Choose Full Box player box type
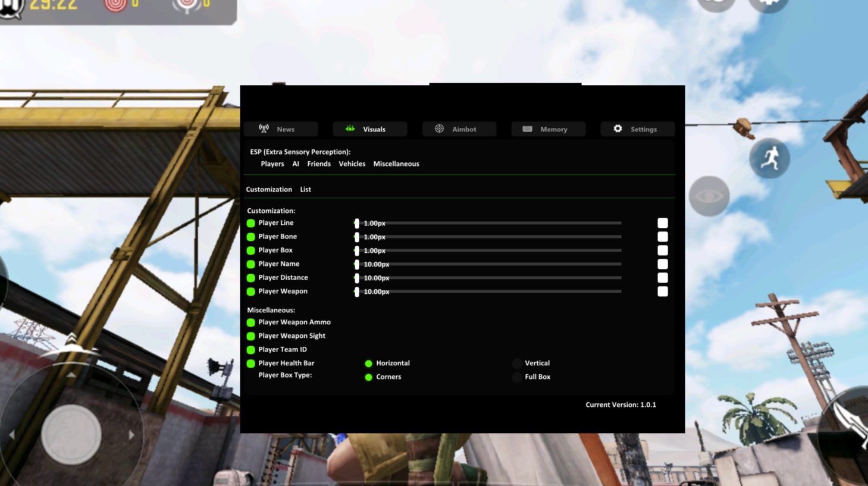Viewport: 868px width, 486px height. tap(517, 377)
